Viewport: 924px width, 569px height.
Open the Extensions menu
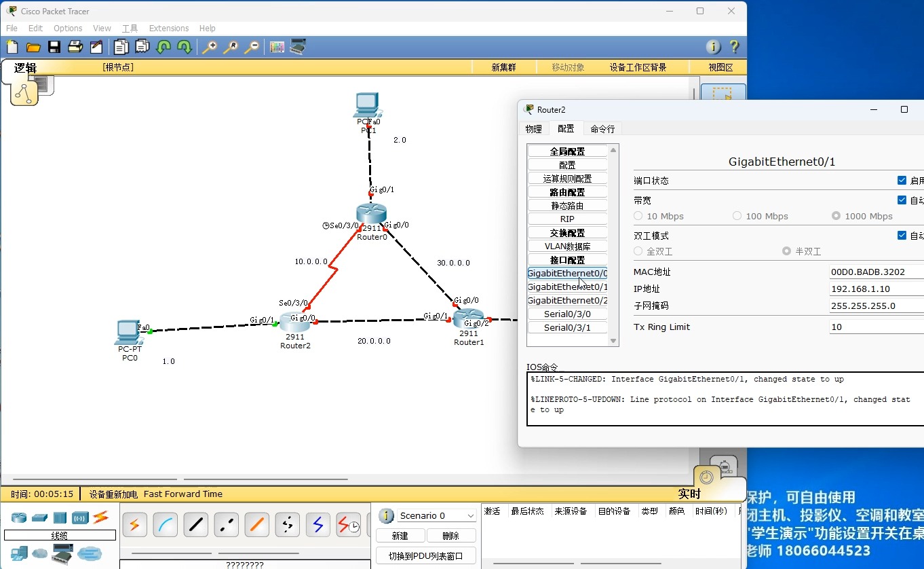[x=169, y=29]
